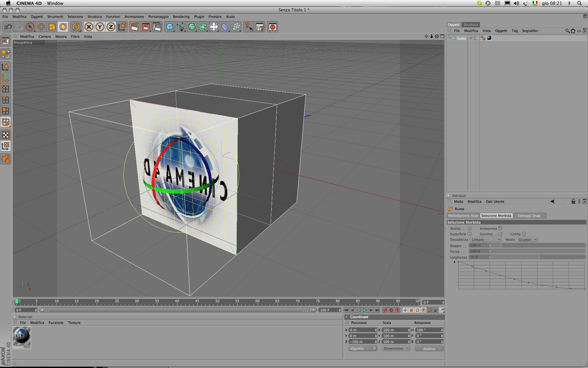Open the Plugin menu
Viewport: 588px width, 368px height.
click(199, 17)
